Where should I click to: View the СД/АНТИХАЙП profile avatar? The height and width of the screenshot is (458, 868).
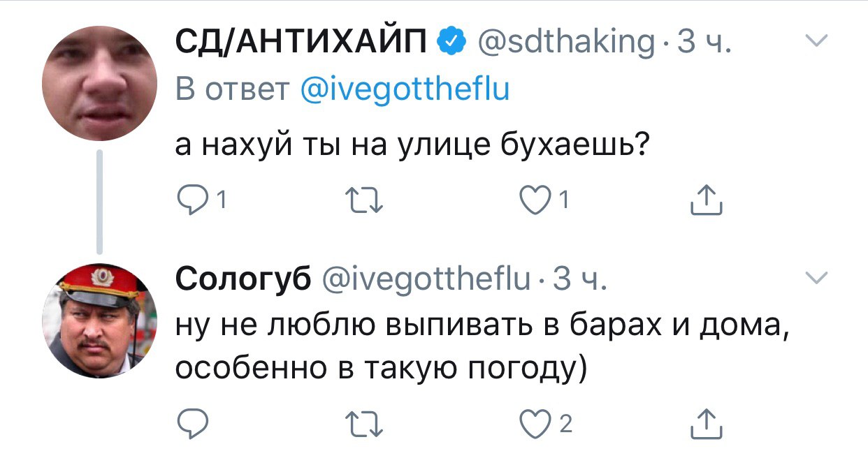98,83
